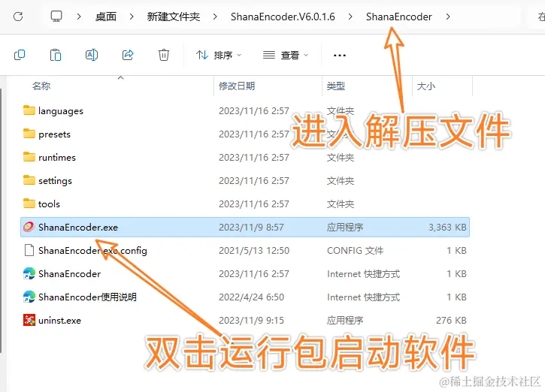
Task: Expand chevron after the monitor icon
Action: tap(79, 17)
